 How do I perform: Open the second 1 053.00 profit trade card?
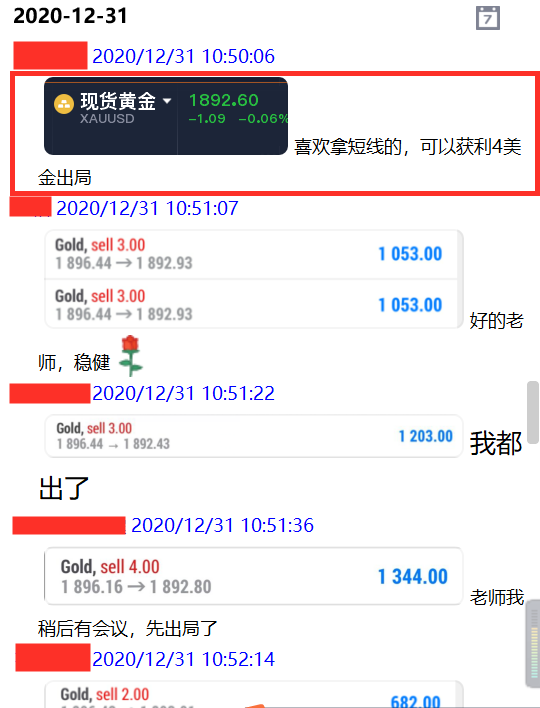(x=251, y=304)
